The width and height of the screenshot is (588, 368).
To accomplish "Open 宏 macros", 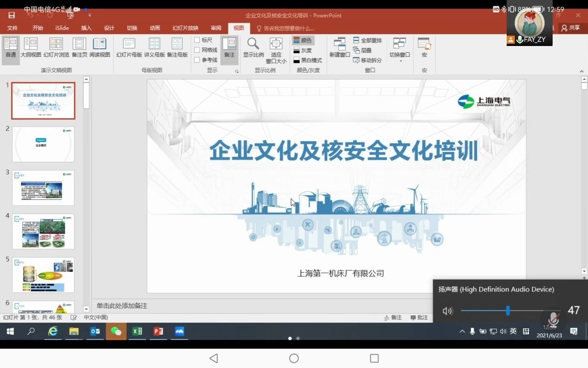I will [424, 48].
